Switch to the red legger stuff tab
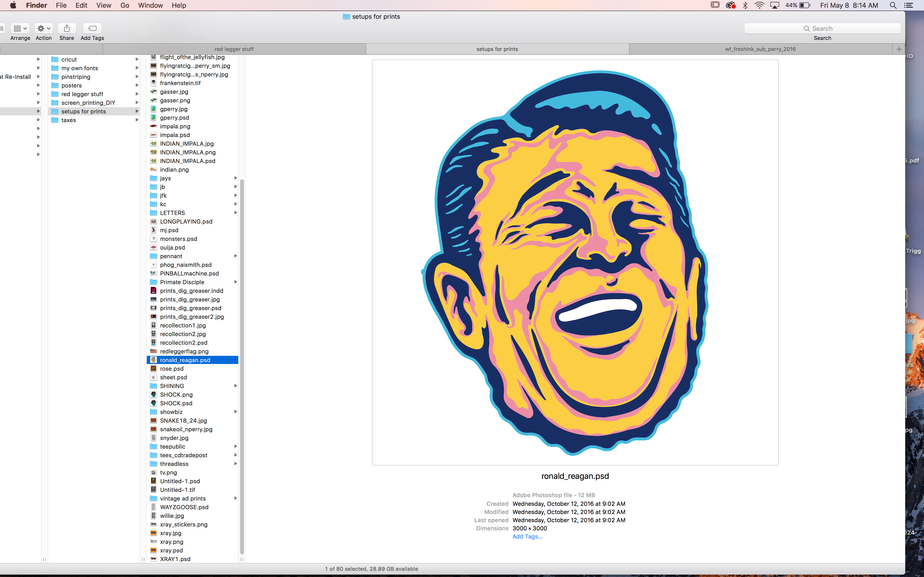This screenshot has width=924, height=577. click(234, 49)
